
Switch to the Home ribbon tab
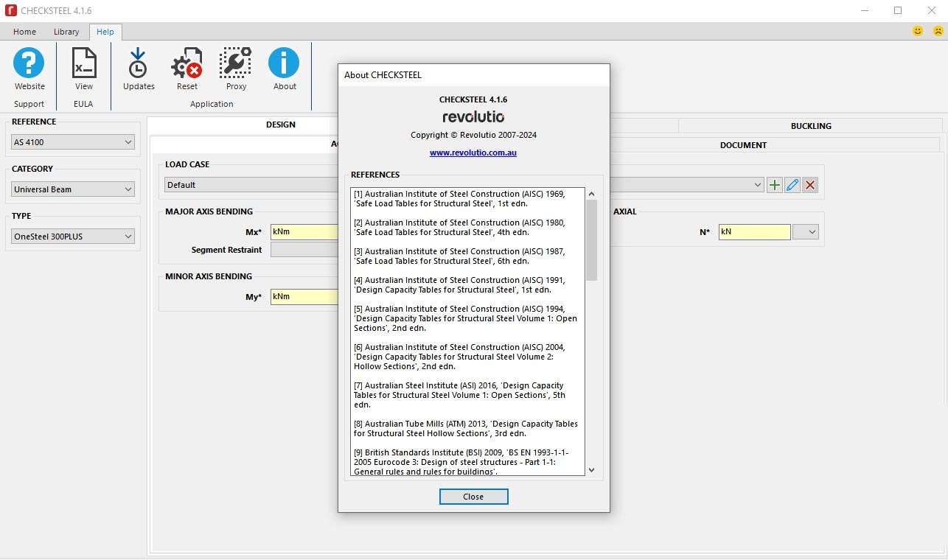(x=24, y=32)
